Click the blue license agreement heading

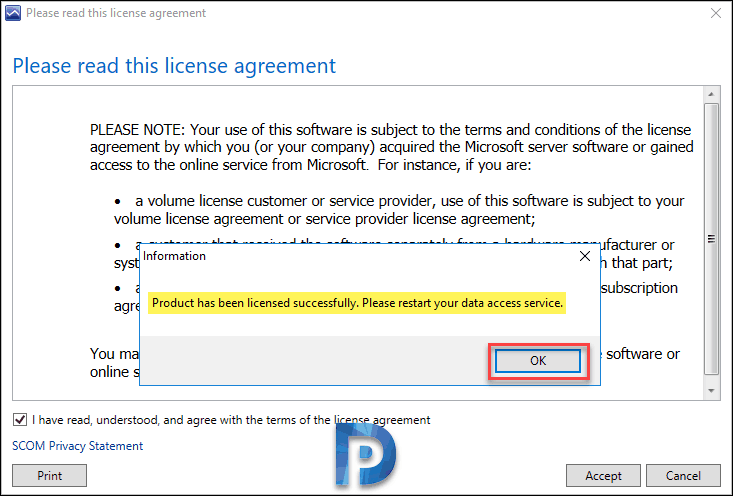tap(174, 65)
